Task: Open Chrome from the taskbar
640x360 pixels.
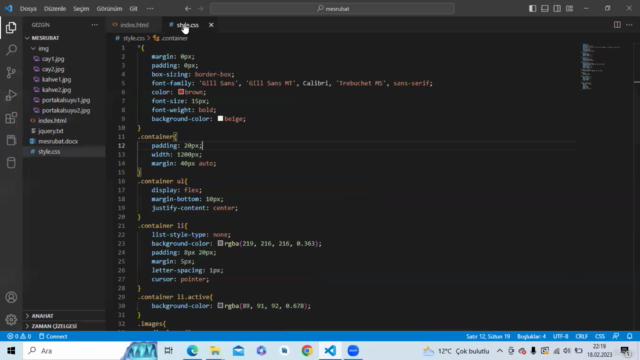Action: click(307, 351)
